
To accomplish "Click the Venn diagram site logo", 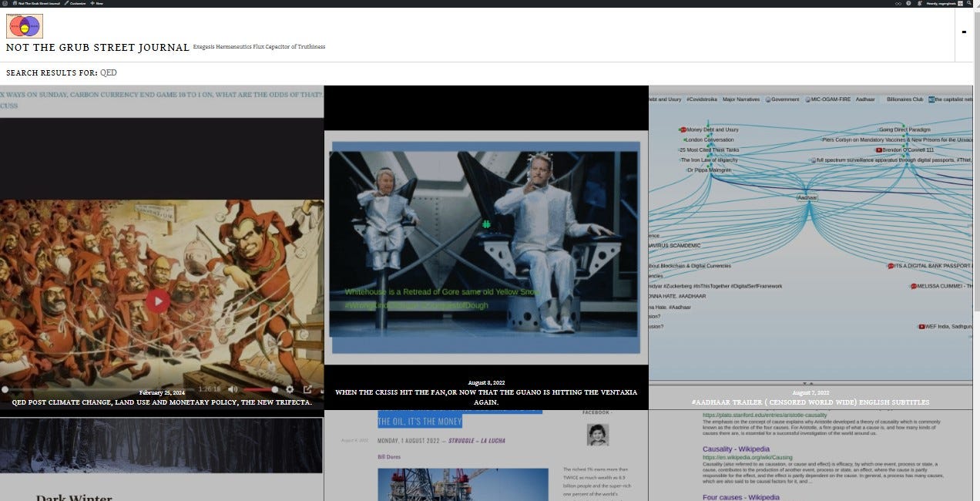I will pyautogui.click(x=24, y=26).
